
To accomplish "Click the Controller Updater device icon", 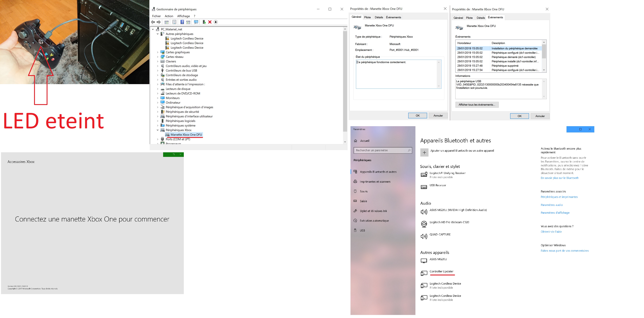I will coord(424,273).
